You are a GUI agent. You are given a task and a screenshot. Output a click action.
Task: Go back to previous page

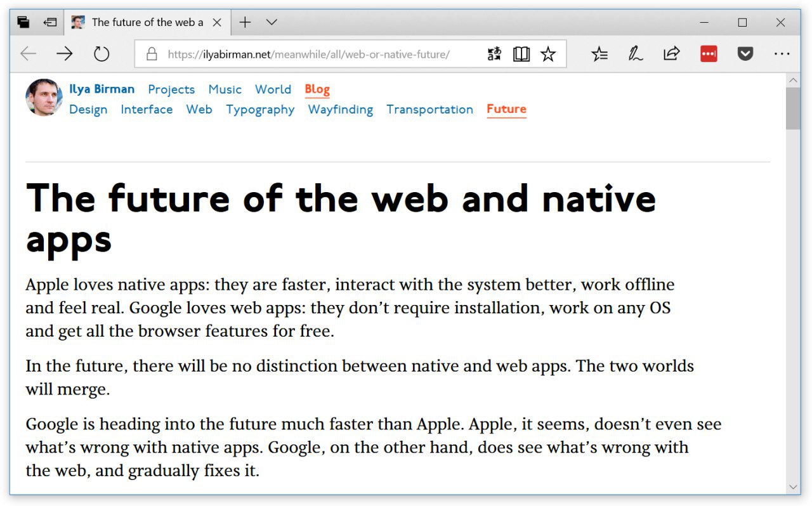(29, 54)
